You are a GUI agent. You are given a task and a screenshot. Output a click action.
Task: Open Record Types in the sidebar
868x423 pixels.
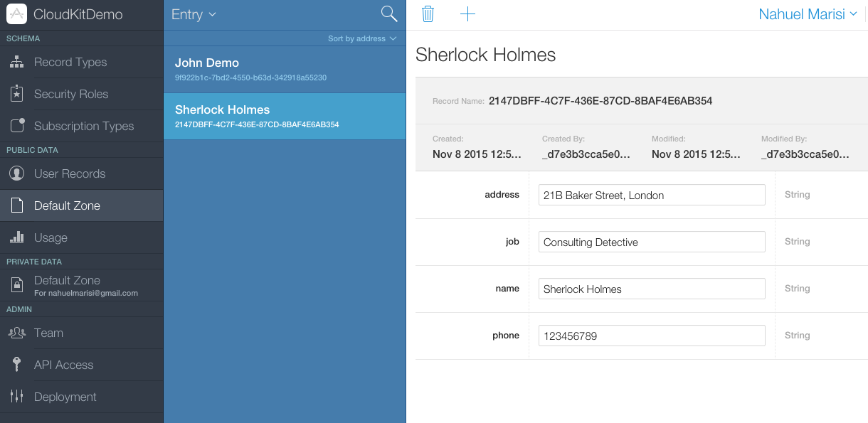coord(81,62)
